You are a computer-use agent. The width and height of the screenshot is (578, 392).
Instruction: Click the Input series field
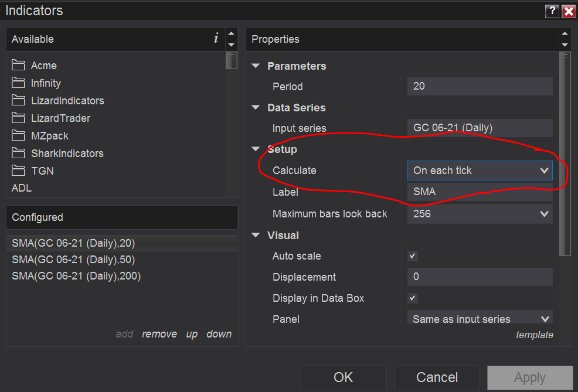[480, 128]
